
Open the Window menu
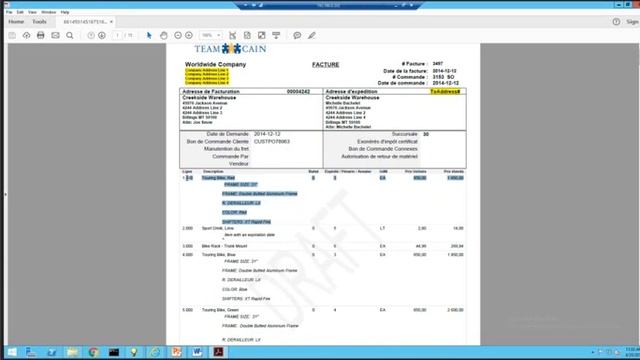point(49,12)
